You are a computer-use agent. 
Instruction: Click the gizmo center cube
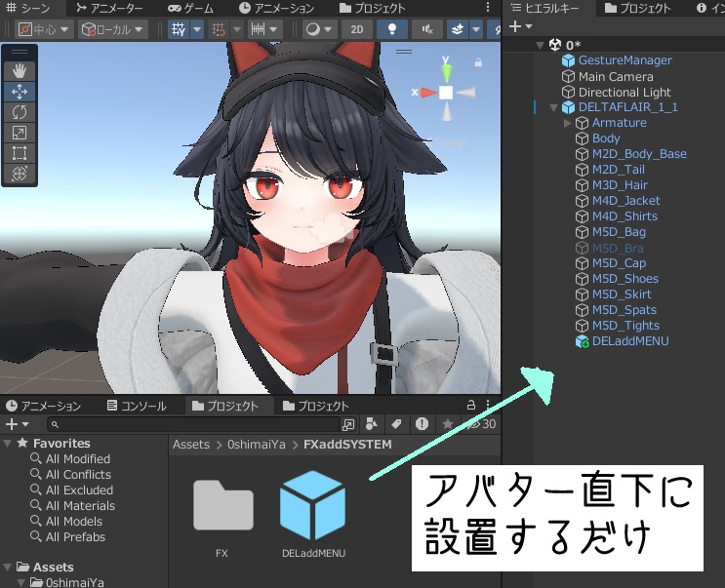pyautogui.click(x=446, y=93)
